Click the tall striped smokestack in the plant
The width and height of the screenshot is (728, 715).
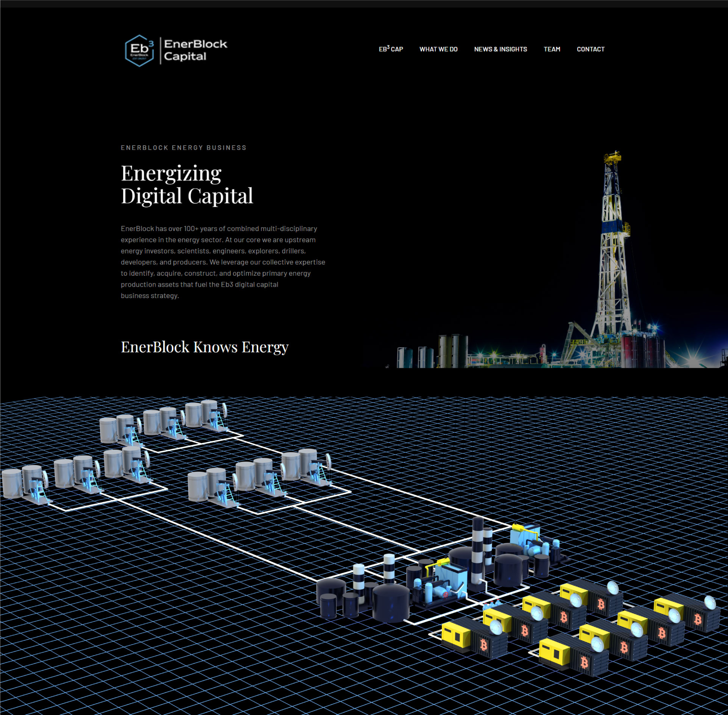478,549
